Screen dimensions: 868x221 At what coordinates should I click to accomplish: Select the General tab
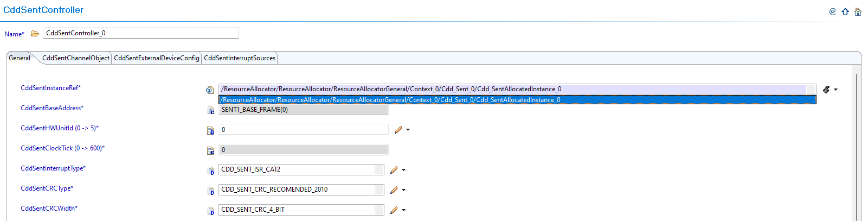point(20,58)
